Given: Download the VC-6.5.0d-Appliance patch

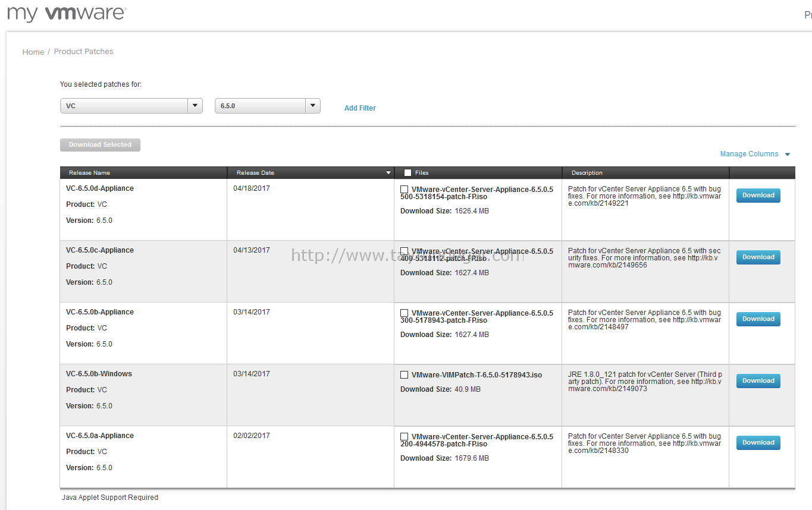Looking at the screenshot, I should pos(758,196).
